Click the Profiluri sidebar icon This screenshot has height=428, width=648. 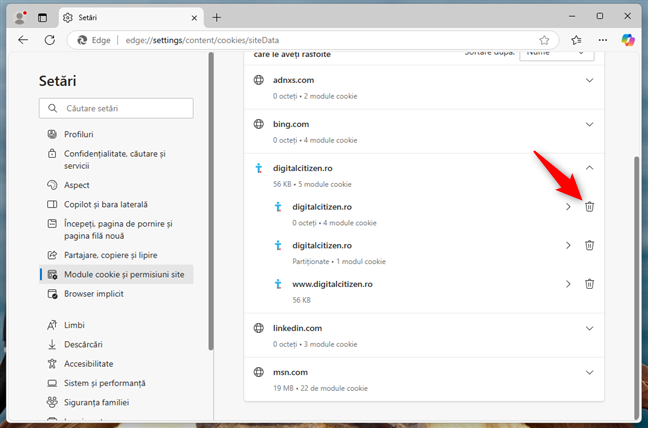(52, 134)
